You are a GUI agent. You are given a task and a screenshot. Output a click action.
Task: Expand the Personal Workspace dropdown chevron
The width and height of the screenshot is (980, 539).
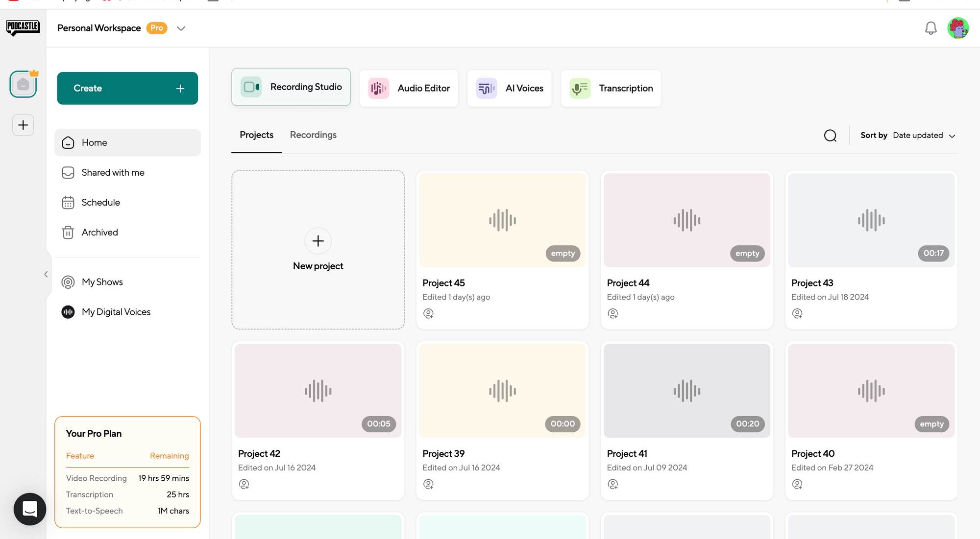tap(181, 28)
